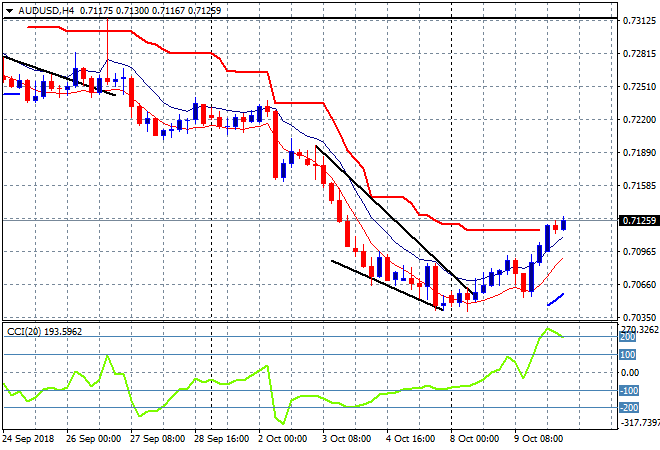Click the highlighted current price label 0.71259
This screenshot has width=660, height=450.
[638, 220]
